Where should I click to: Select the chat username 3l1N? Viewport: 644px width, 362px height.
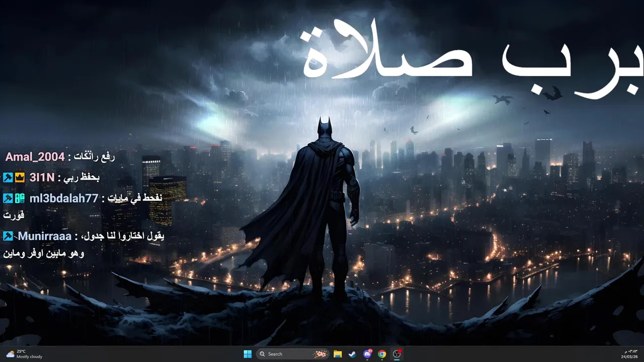[x=42, y=177]
